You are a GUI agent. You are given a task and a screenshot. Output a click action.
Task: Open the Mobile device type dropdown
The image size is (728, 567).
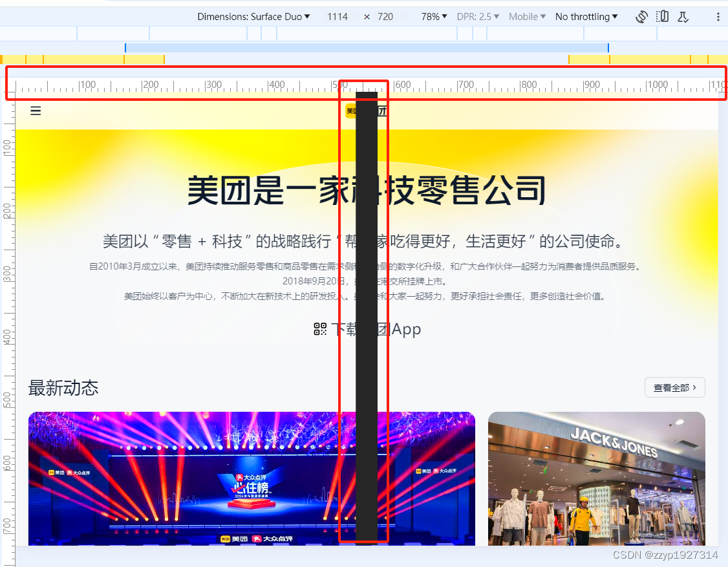[x=527, y=17]
